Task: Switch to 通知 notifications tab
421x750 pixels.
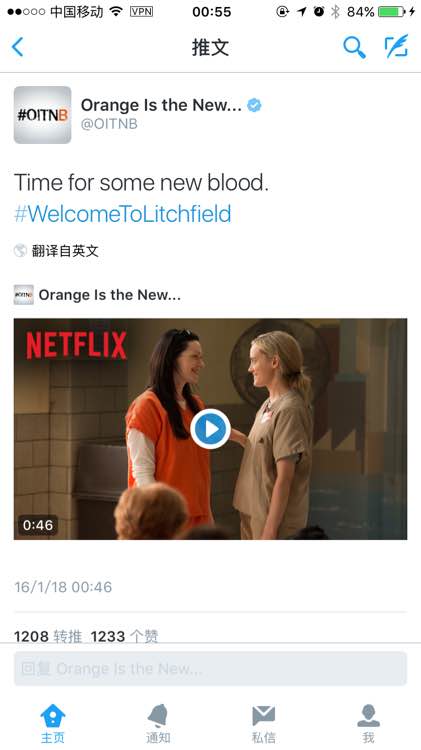Action: [158, 723]
